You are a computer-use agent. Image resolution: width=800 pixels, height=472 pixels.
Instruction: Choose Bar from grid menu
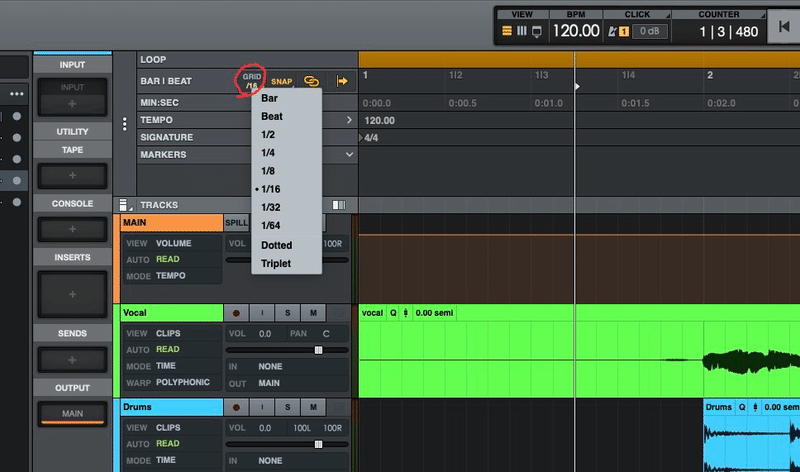(x=286, y=98)
